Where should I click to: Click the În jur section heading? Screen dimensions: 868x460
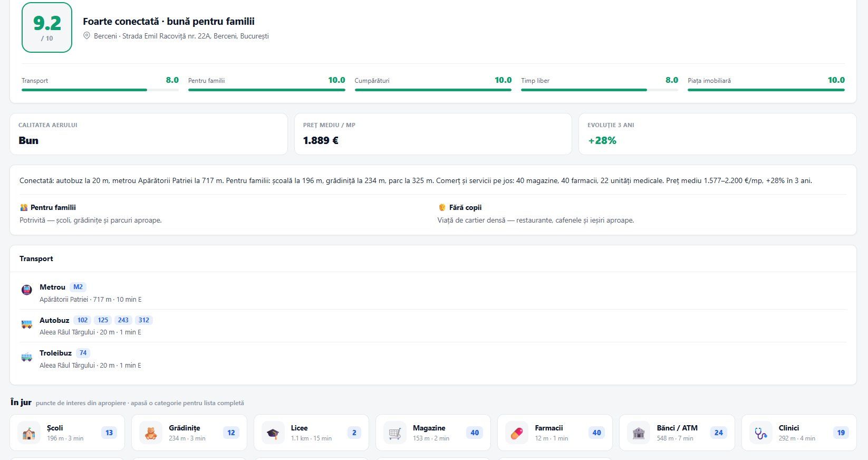pyautogui.click(x=21, y=402)
